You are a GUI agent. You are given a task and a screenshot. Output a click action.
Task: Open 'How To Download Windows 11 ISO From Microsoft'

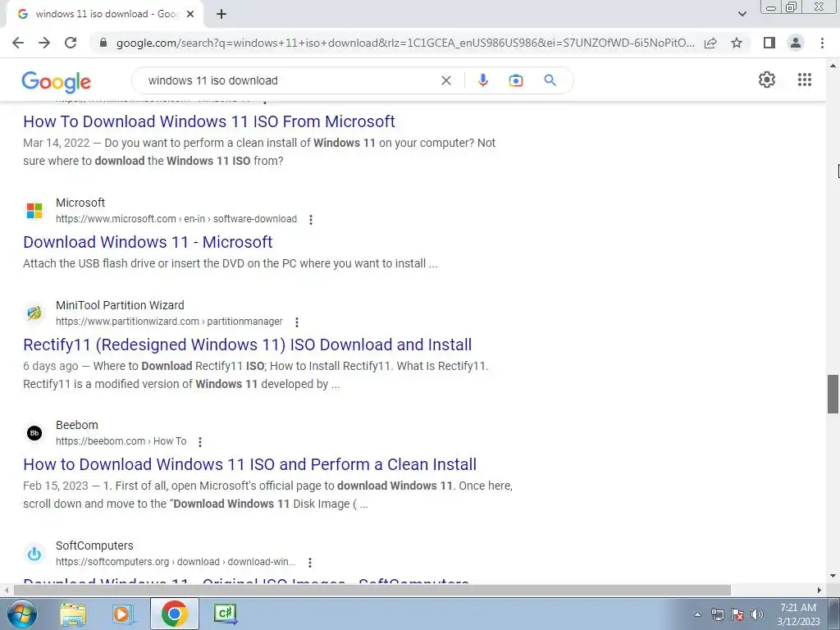209,121
